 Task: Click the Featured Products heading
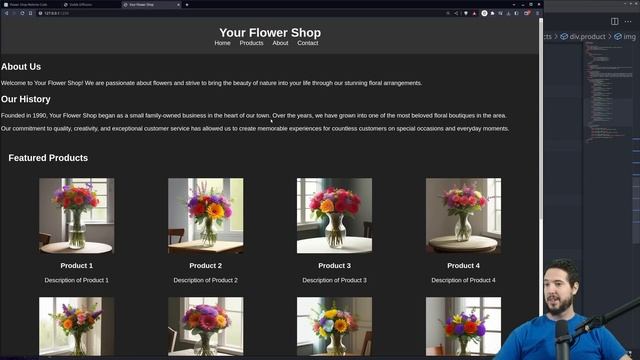coord(48,158)
